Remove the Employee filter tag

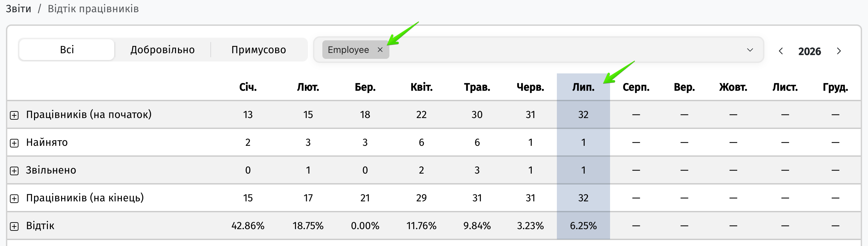pyautogui.click(x=380, y=50)
